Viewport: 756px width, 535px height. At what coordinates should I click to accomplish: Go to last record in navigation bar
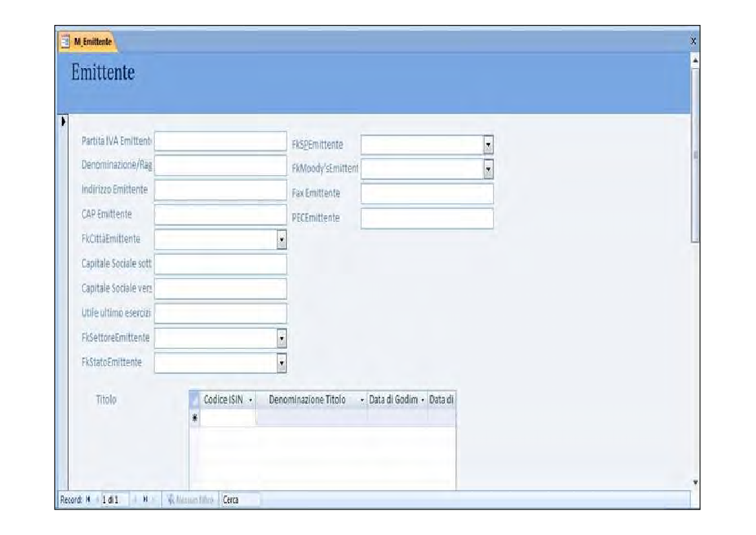[x=145, y=500]
